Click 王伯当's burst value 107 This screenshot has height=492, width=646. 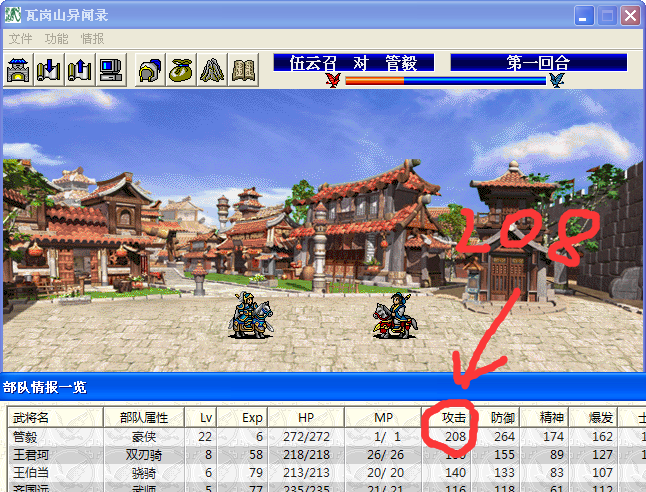point(602,473)
